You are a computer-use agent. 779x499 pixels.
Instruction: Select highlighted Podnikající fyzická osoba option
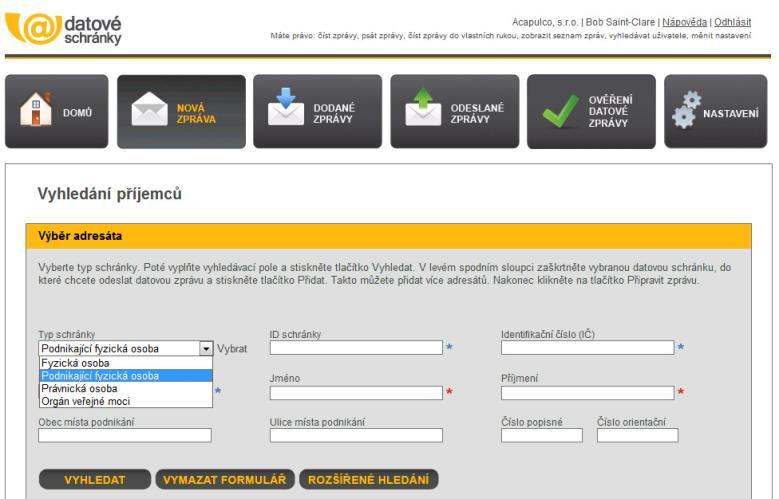click(x=99, y=376)
